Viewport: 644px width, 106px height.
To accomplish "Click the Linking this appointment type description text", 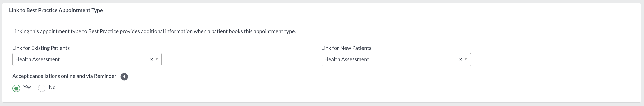I will pos(154,31).
